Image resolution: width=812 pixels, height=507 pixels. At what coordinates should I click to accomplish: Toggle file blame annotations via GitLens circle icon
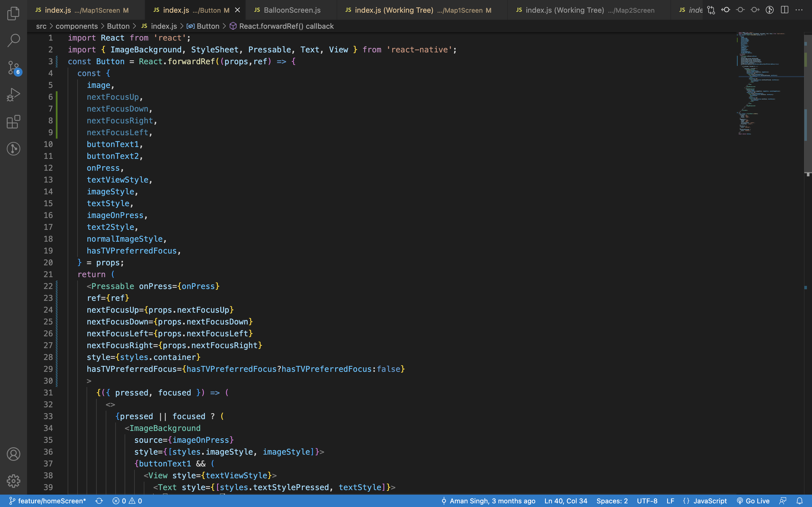coord(770,10)
